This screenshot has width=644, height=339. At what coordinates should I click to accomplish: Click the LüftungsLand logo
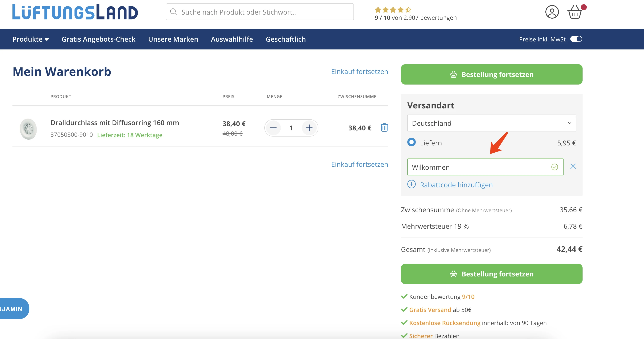[x=75, y=12]
